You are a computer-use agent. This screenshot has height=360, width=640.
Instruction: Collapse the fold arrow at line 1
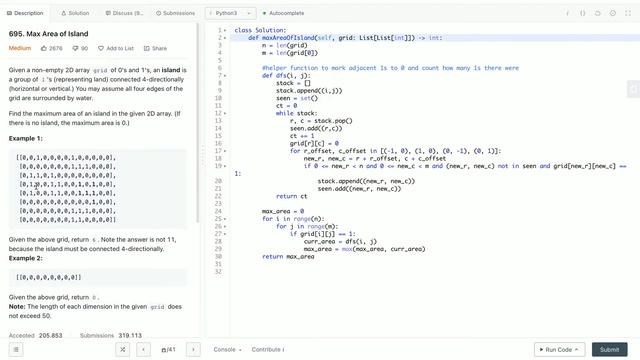click(225, 30)
